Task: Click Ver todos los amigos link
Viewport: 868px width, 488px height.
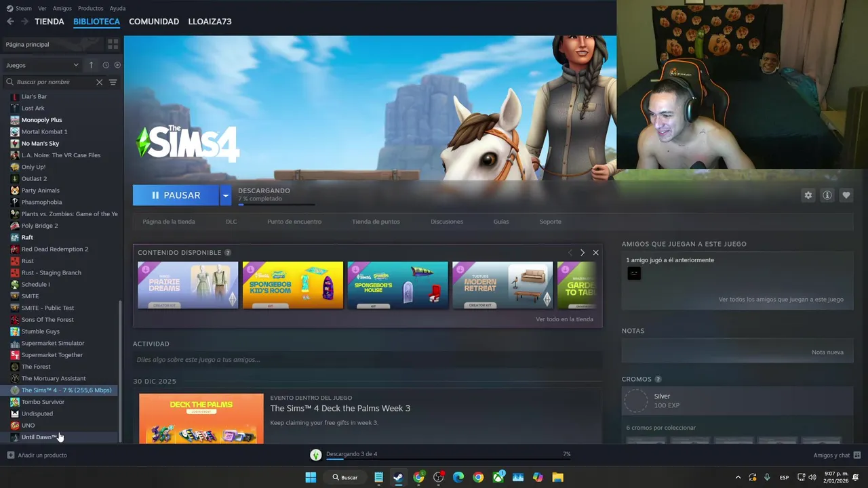Action: (781, 300)
